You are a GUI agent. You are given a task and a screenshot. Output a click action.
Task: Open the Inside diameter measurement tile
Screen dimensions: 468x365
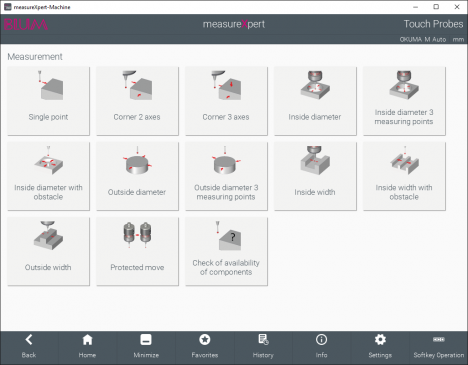[x=315, y=101]
